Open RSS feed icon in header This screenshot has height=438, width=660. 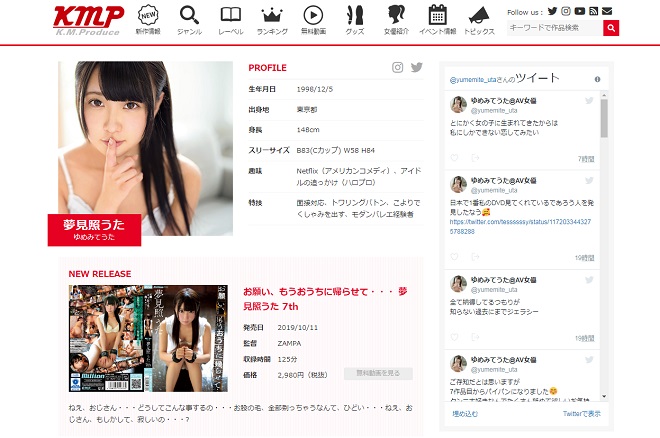pos(593,11)
